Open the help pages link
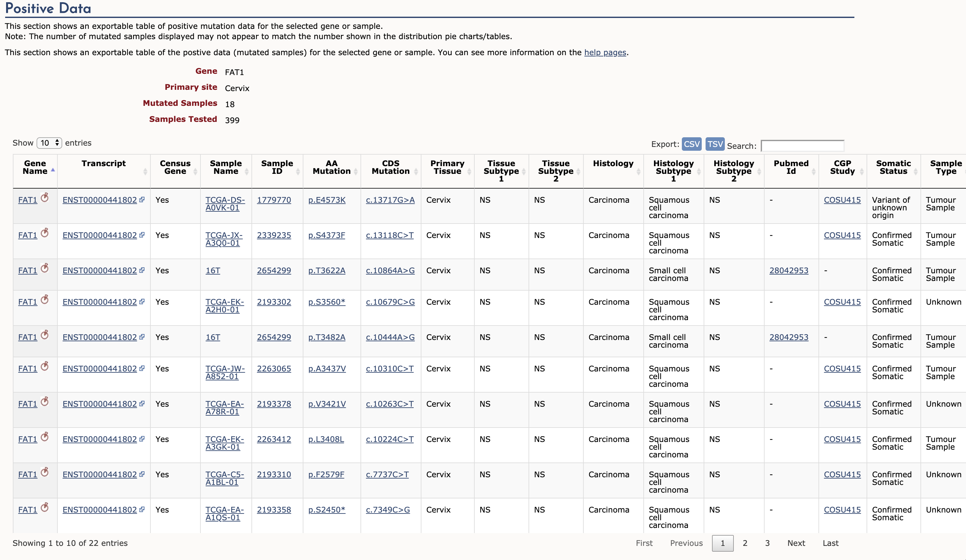Viewport: 966px width, 560px height. point(605,53)
